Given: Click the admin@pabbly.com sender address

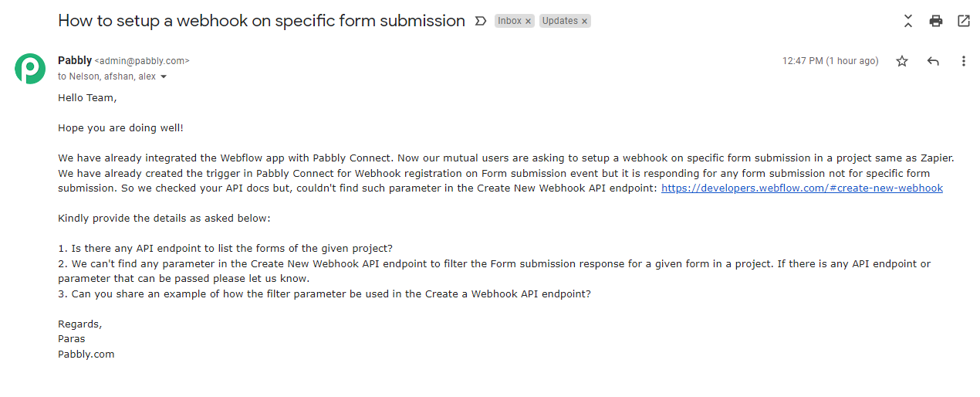Looking at the screenshot, I should pyautogui.click(x=142, y=61).
